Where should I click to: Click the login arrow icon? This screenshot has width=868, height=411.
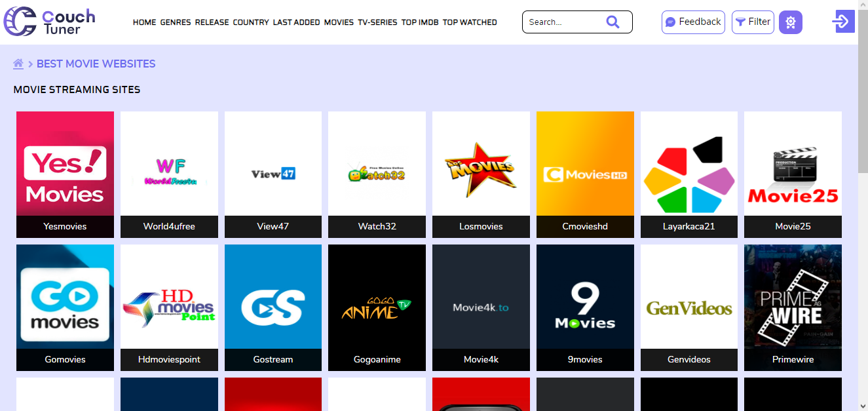842,22
